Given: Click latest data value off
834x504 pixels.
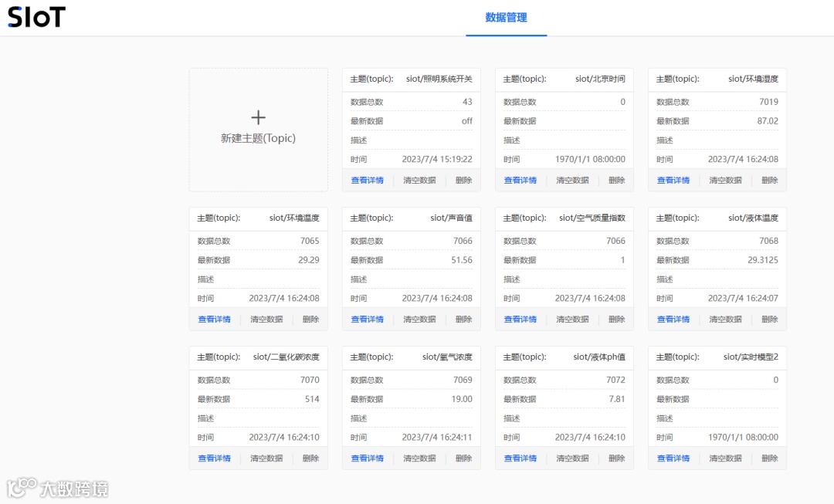Looking at the screenshot, I should pyautogui.click(x=467, y=121).
